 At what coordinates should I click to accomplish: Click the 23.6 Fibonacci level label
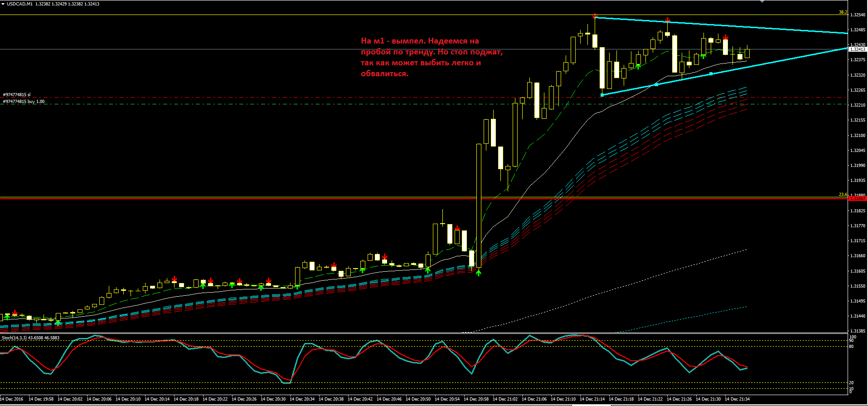[x=843, y=195]
